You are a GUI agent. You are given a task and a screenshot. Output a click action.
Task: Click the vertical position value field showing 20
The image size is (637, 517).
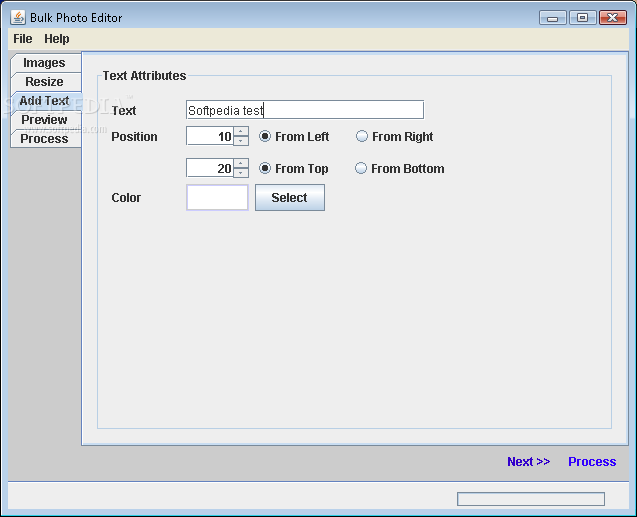(210, 168)
